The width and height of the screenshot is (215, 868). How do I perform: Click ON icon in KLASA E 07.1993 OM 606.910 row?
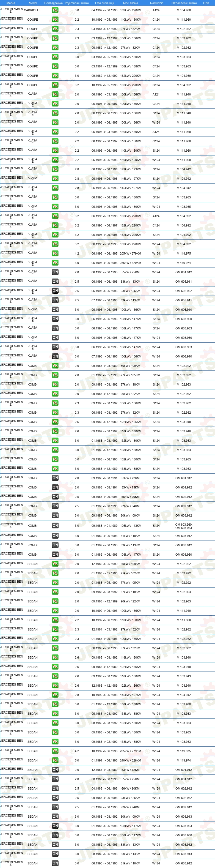55,356
